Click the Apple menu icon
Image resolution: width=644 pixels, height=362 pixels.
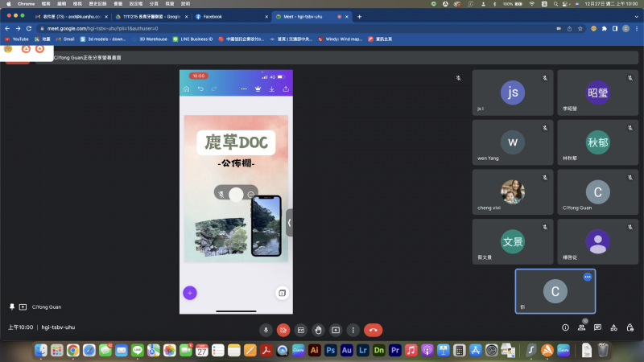click(x=9, y=4)
